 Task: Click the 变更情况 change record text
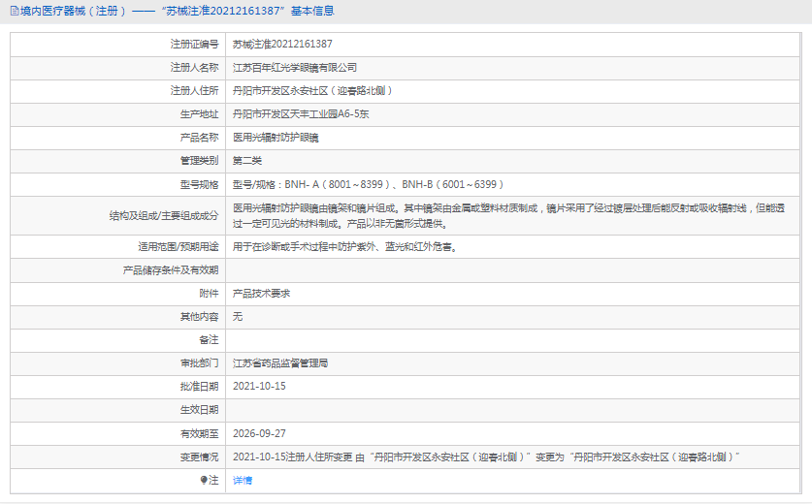coord(485,457)
